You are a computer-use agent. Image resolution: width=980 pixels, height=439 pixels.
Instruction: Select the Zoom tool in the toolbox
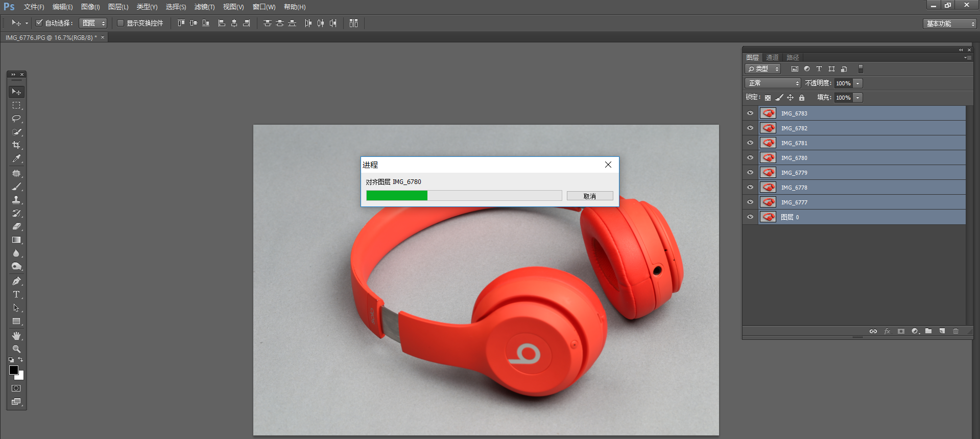click(x=16, y=349)
